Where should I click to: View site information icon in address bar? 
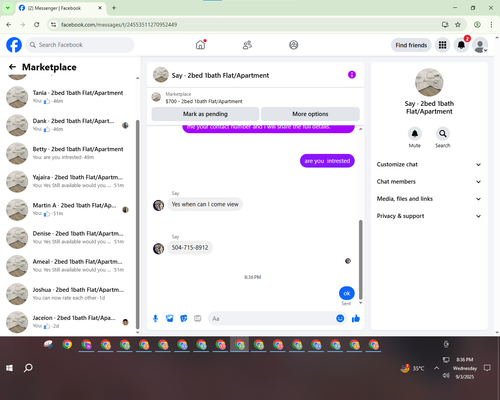point(53,24)
